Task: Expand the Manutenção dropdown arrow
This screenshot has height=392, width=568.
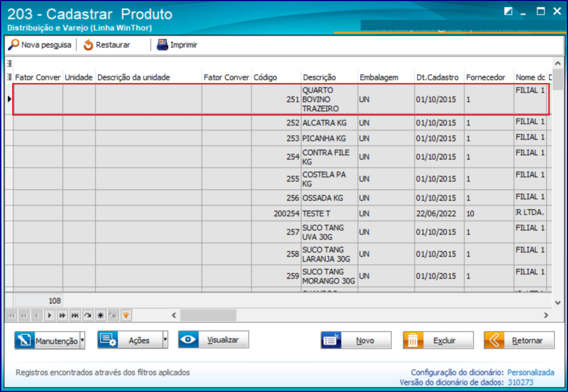Action: 83,340
